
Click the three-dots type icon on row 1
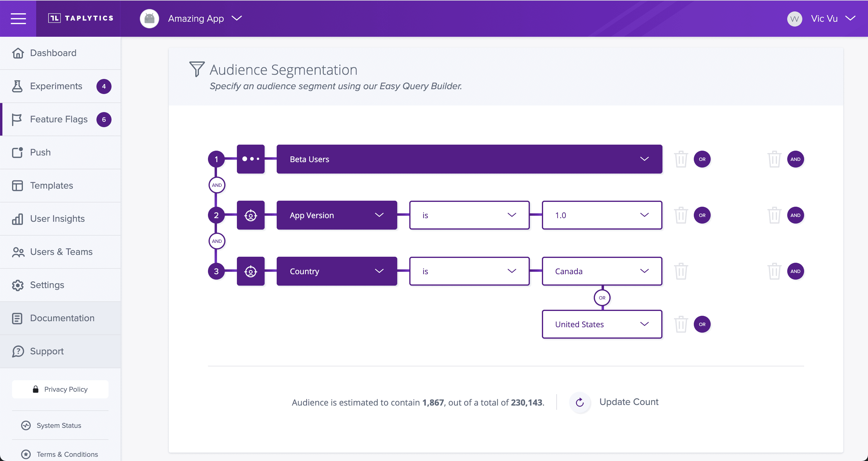click(x=250, y=159)
